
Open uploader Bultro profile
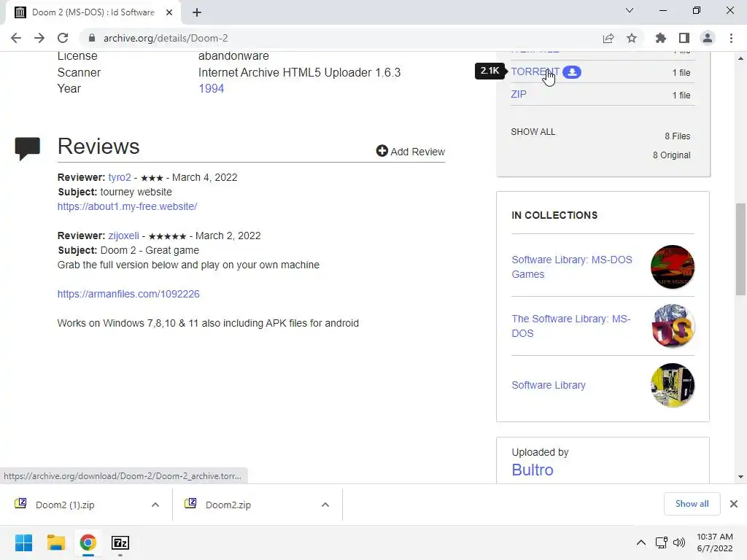[532, 470]
